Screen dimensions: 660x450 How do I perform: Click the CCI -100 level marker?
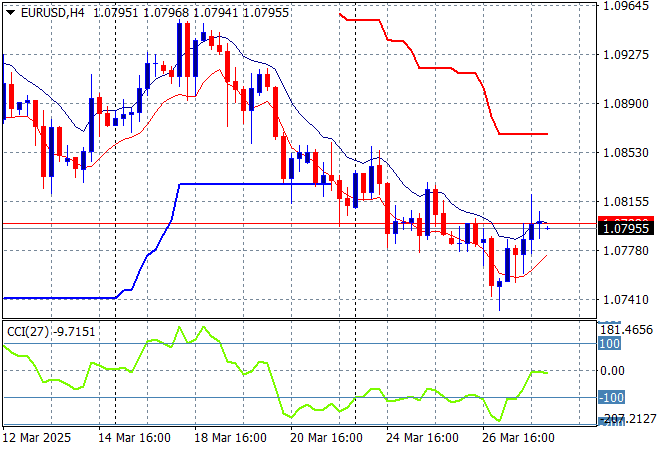[x=612, y=397]
